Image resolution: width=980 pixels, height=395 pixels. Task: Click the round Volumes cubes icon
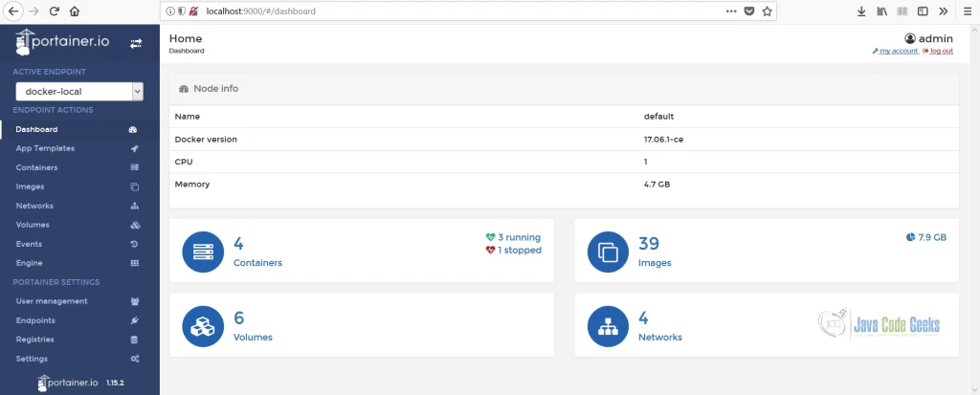click(203, 326)
